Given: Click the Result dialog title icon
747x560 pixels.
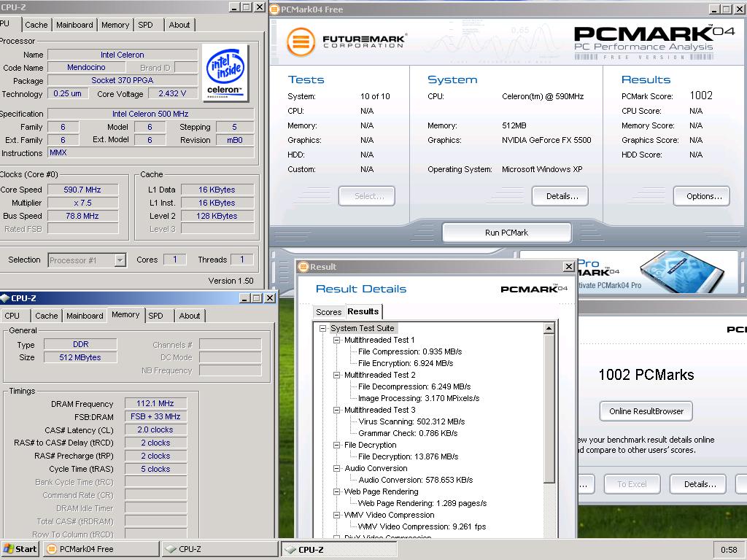Looking at the screenshot, I should click(303, 267).
